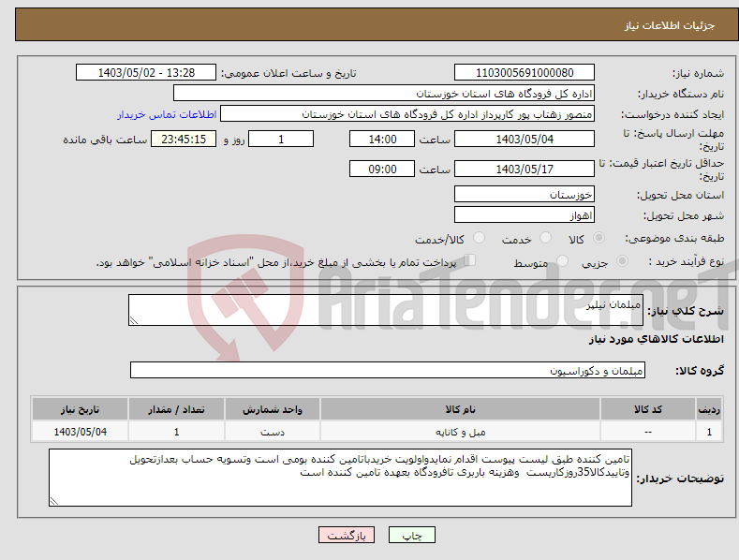Click the remaining days field showing 1
Viewport: 739px width, 560px height.
click(281, 139)
